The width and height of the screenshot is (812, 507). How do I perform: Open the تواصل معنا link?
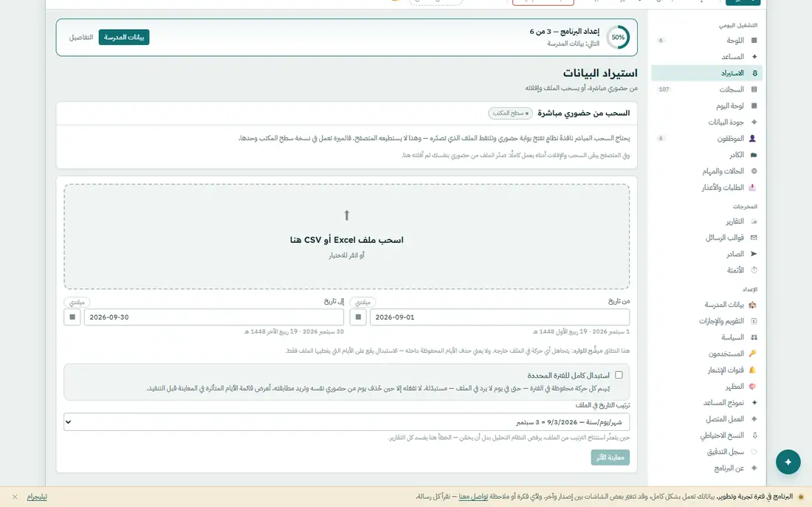coord(473,497)
